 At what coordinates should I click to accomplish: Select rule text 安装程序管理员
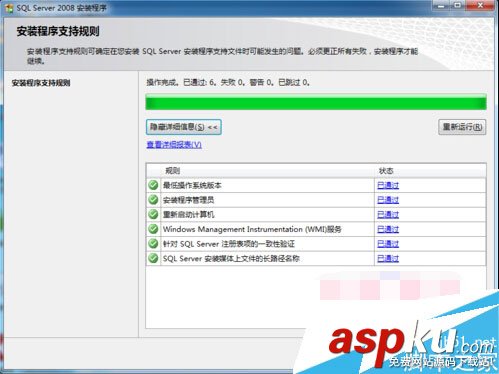[x=188, y=200]
